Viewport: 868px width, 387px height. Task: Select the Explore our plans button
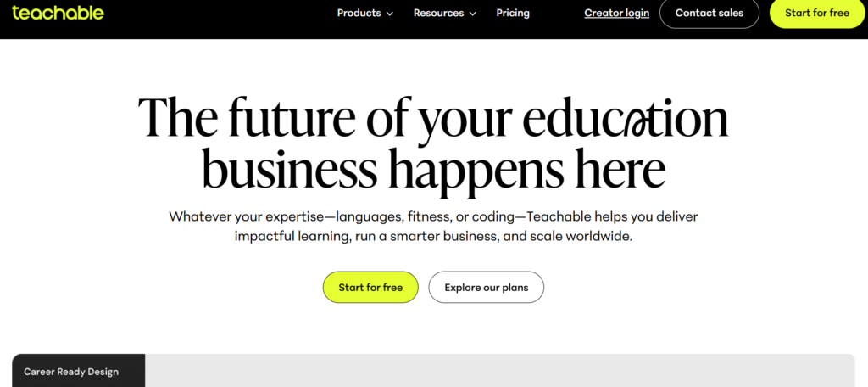(486, 287)
